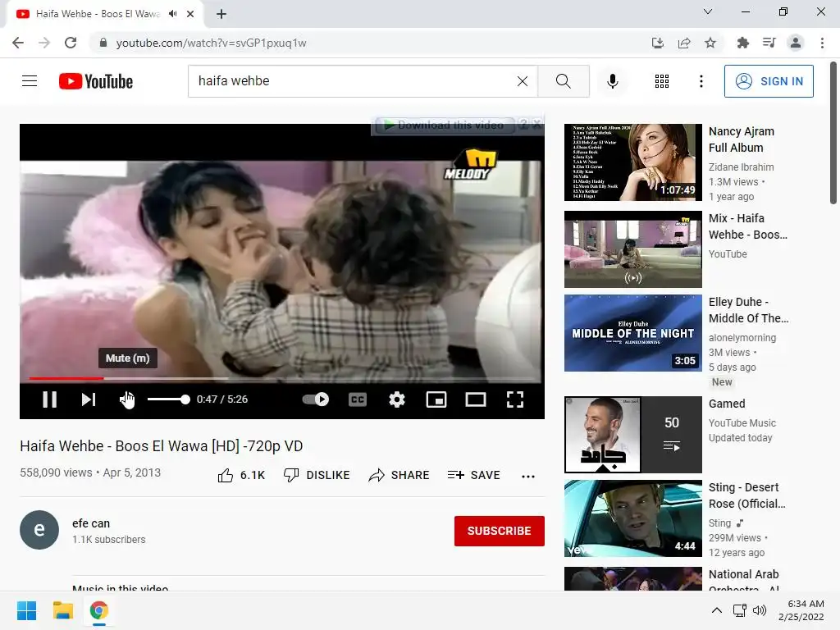The image size is (840, 630).
Task: Click Chrome icon in taskbar
Action: 99,610
